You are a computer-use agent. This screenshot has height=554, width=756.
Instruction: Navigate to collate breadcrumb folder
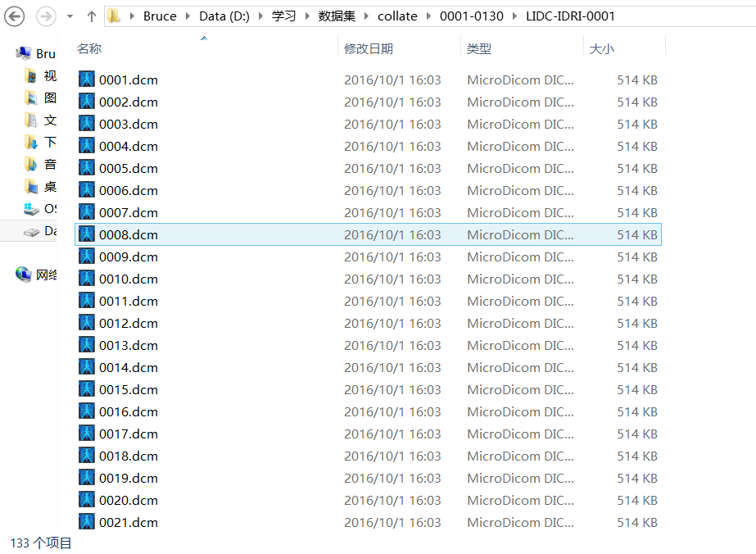click(397, 16)
